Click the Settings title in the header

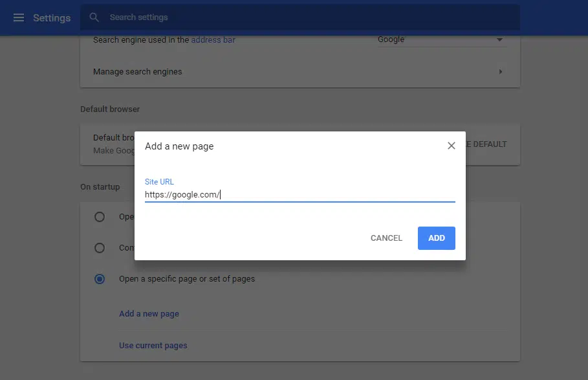51,17
